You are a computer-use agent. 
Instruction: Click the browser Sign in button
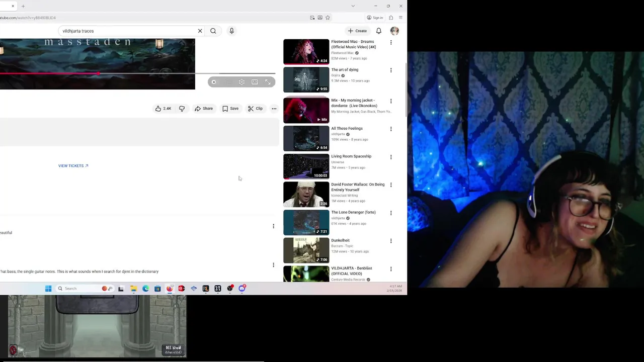coord(375,18)
